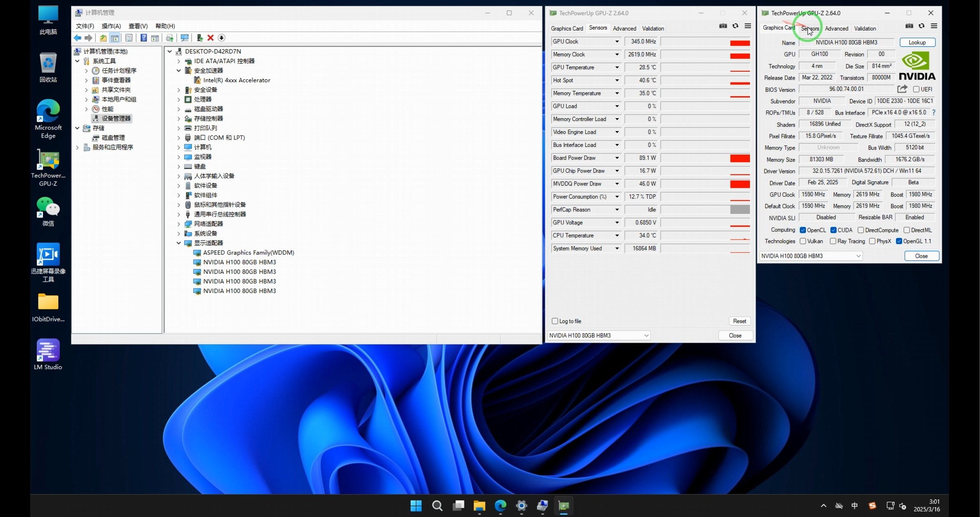The height and width of the screenshot is (517, 980).
Task: Click the Update device driver toolbar icon
Action: (x=200, y=38)
